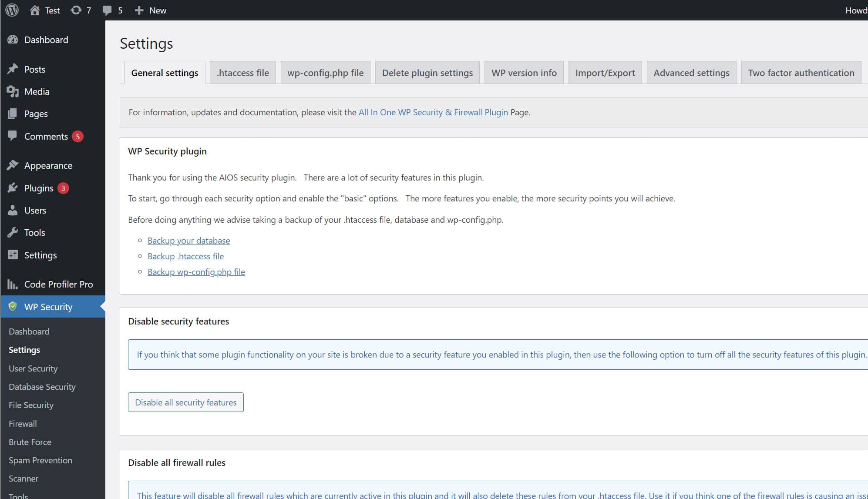This screenshot has height=499, width=868.
Task: Click the Appearance brush icon
Action: point(13,165)
